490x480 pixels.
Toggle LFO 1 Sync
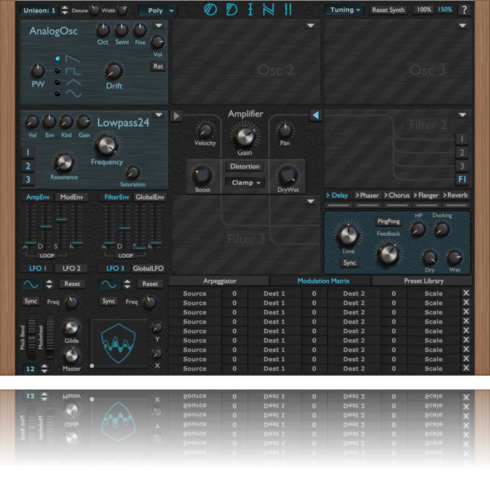click(30, 301)
